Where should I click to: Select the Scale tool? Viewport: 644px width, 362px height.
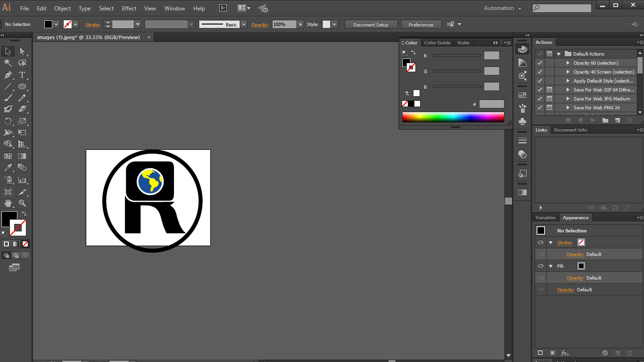22,121
